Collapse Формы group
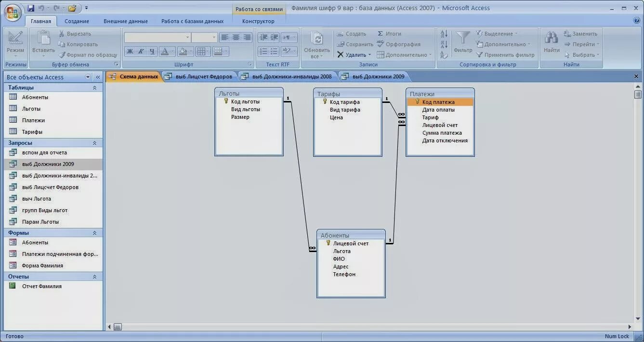644x342 pixels. pyautogui.click(x=94, y=233)
